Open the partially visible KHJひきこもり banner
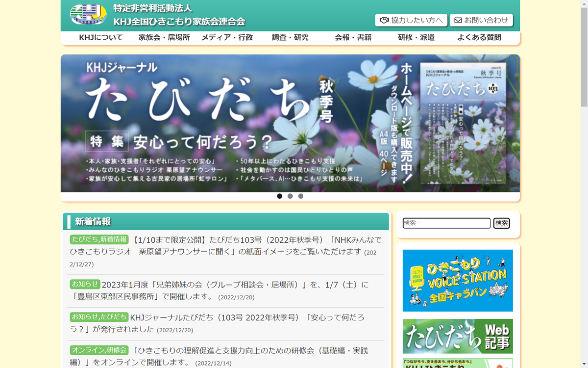 pyautogui.click(x=458, y=364)
